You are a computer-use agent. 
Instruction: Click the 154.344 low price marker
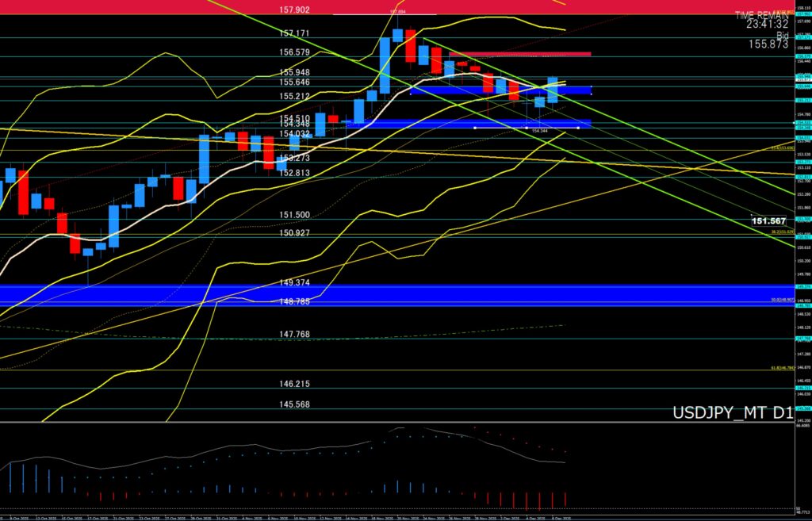(x=540, y=131)
